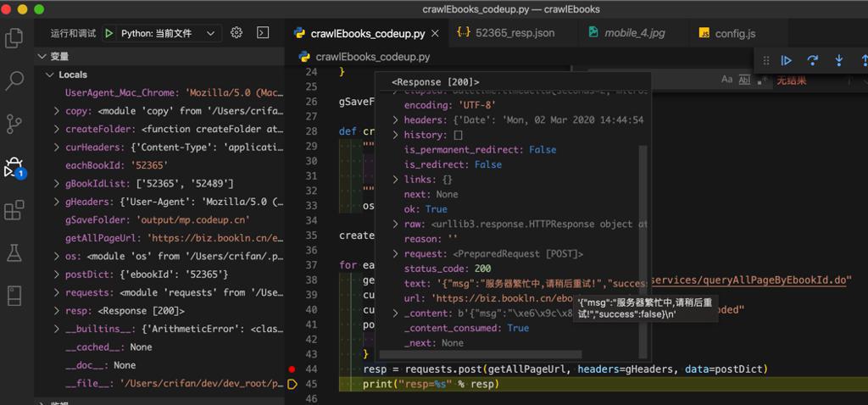Open the Search view in activity bar
The image size is (868, 405).
pos(14,80)
